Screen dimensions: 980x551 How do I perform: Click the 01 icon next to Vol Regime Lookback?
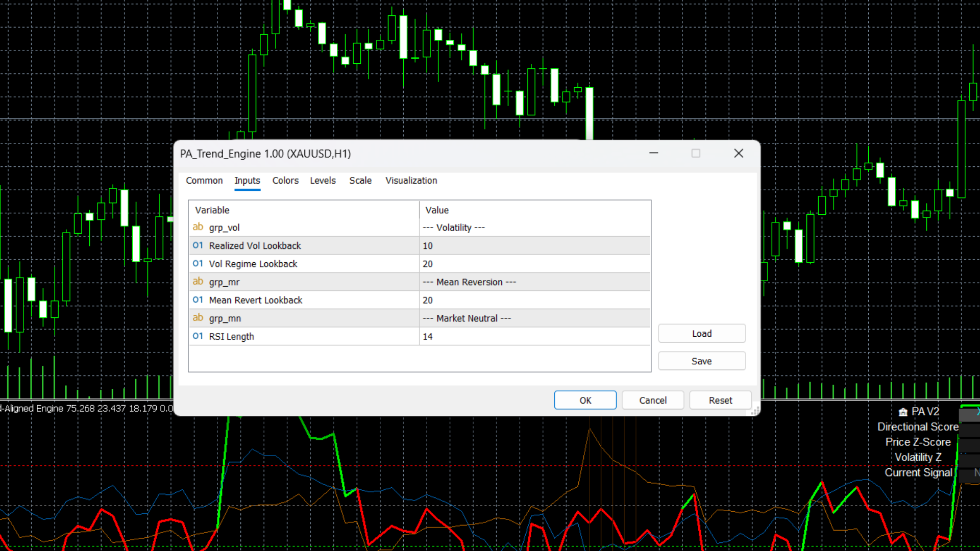198,263
